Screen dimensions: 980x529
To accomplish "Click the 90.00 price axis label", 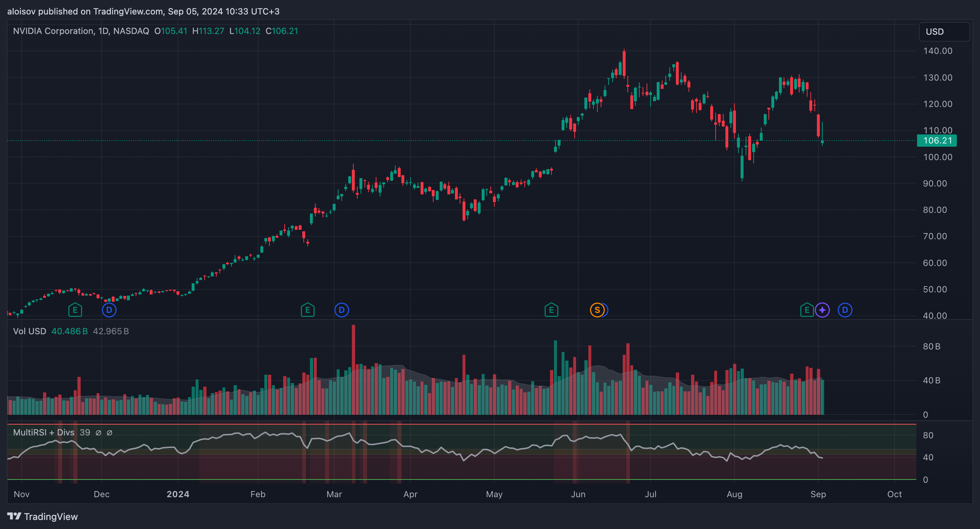I will click(x=935, y=184).
